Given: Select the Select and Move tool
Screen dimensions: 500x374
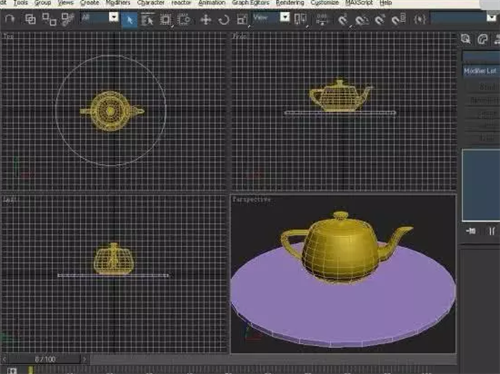Looking at the screenshot, I should (205, 20).
